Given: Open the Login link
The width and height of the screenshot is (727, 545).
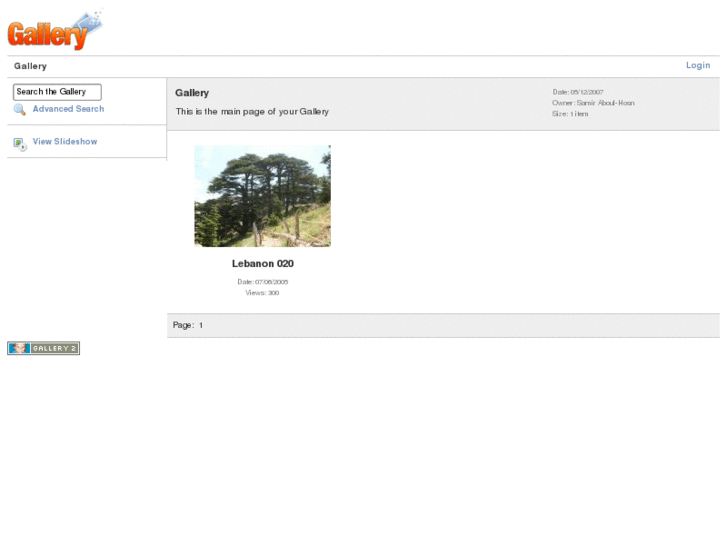Looking at the screenshot, I should (698, 65).
